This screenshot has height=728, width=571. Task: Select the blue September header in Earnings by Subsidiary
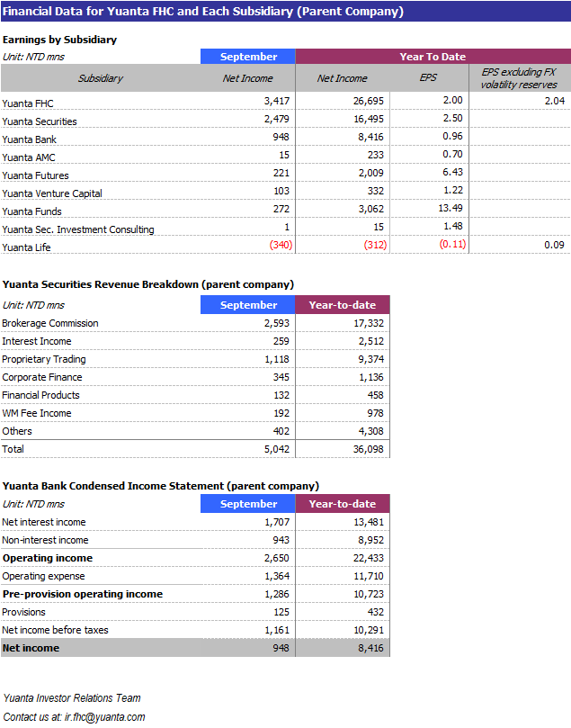click(x=248, y=57)
